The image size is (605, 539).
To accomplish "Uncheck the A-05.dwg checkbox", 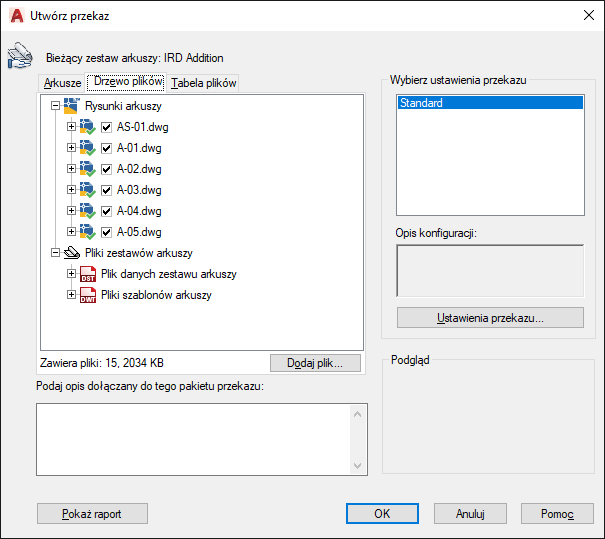I will coord(106,232).
